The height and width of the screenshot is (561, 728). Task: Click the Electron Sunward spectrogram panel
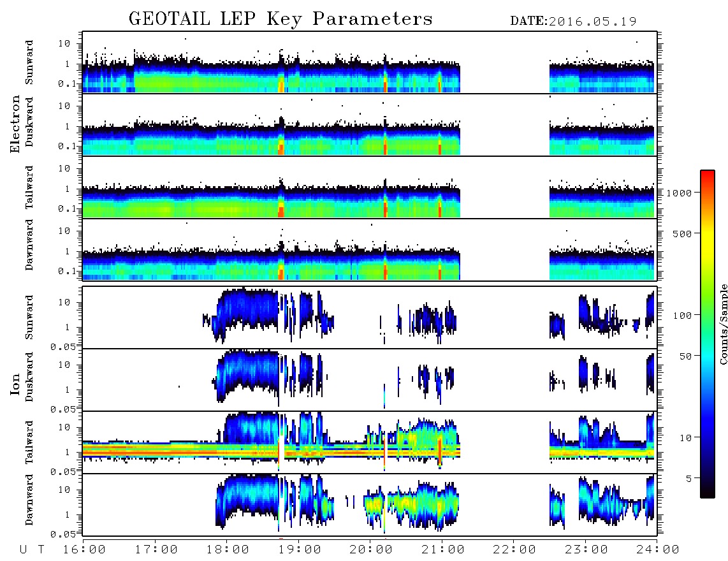point(370,62)
